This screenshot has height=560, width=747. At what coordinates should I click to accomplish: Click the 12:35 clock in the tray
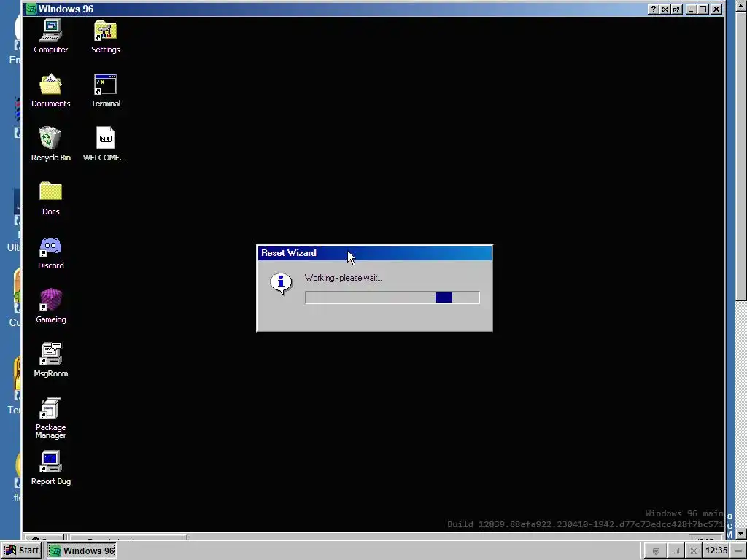point(716,551)
